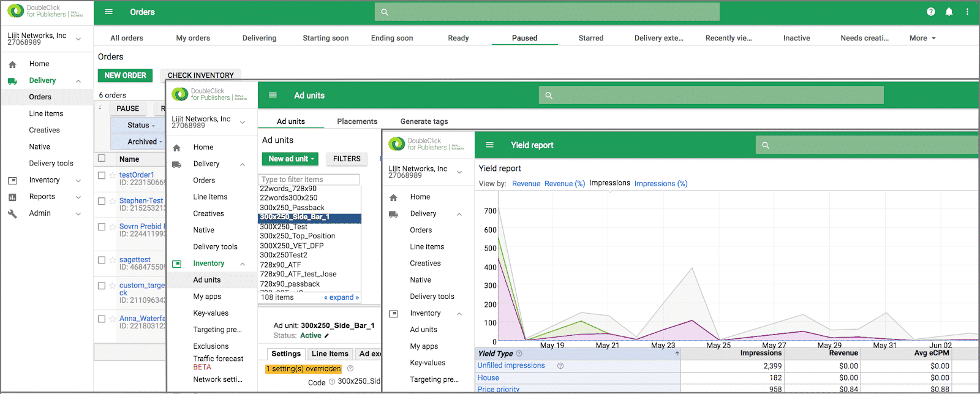Viewport: 980px width, 394px height.
Task: Click the edit pencil next to Active status
Action: (x=326, y=336)
